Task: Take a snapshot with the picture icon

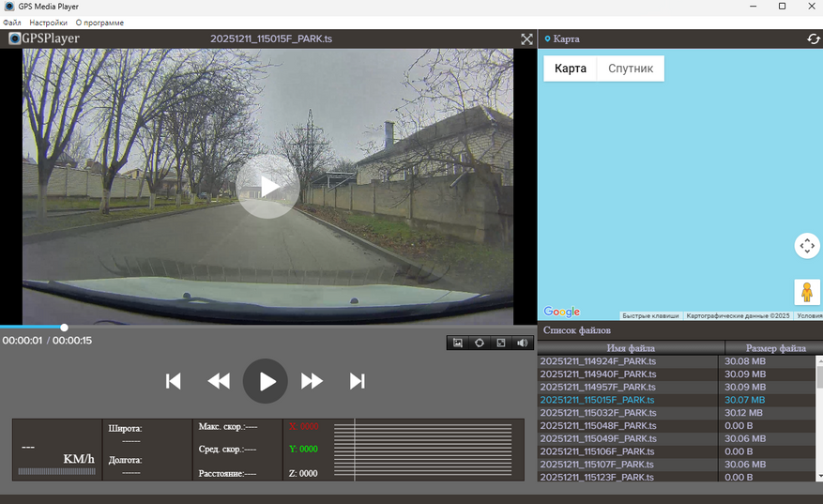Action: point(458,343)
